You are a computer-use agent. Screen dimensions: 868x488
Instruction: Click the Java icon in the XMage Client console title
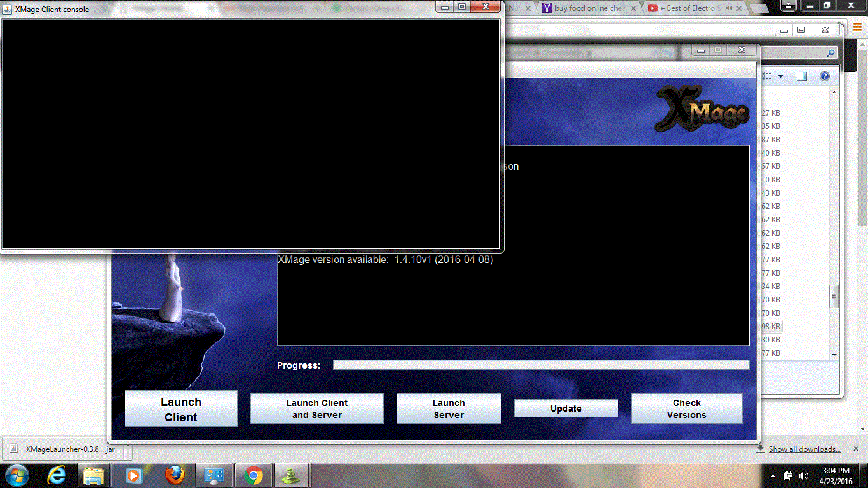(7, 10)
